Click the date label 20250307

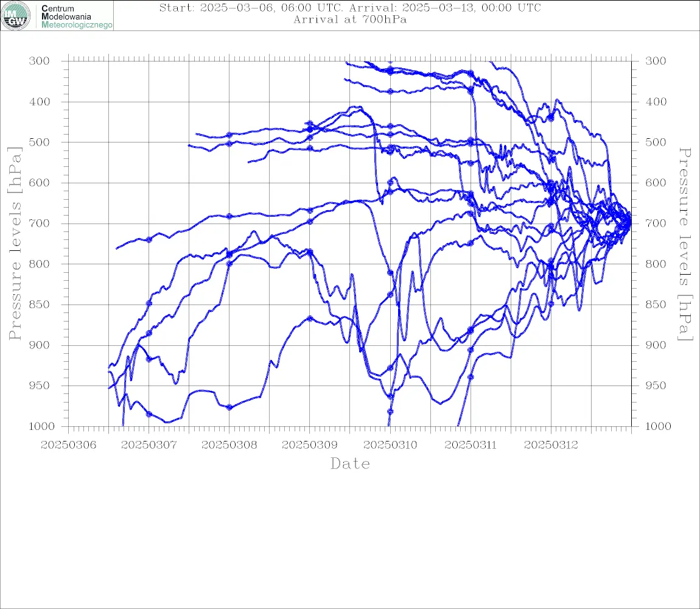click(x=149, y=445)
